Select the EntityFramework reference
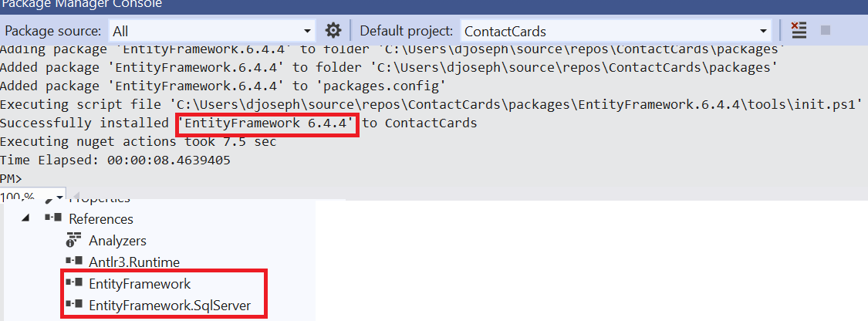The image size is (868, 321). (140, 284)
